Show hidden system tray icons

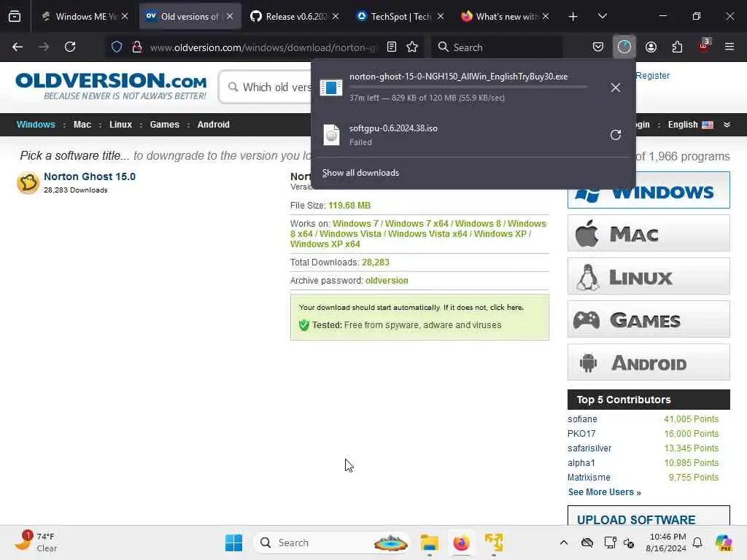click(x=564, y=542)
